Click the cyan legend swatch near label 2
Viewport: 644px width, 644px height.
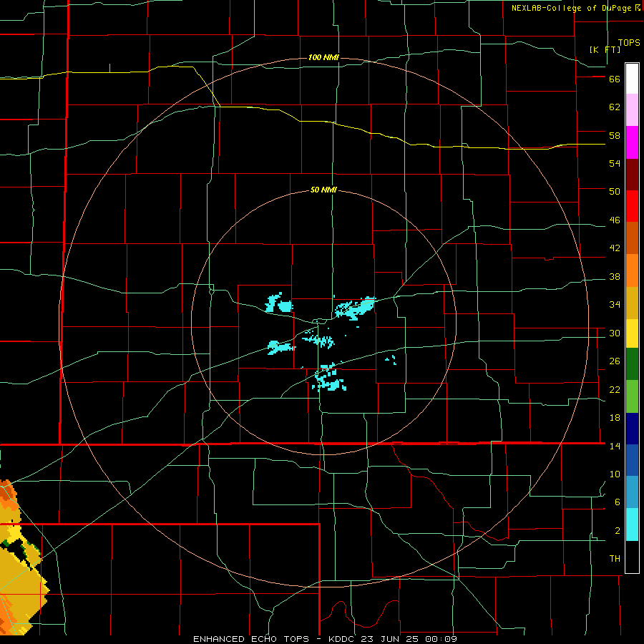point(632,525)
